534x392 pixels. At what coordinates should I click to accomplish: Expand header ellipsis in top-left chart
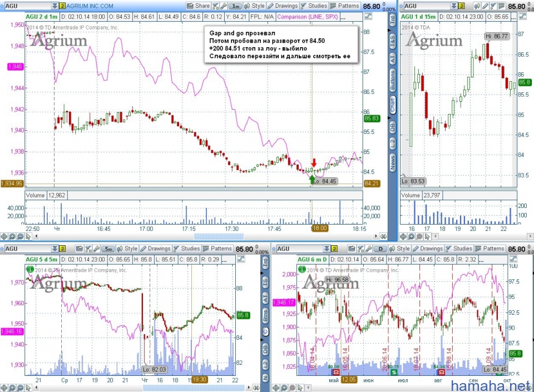pos(343,17)
